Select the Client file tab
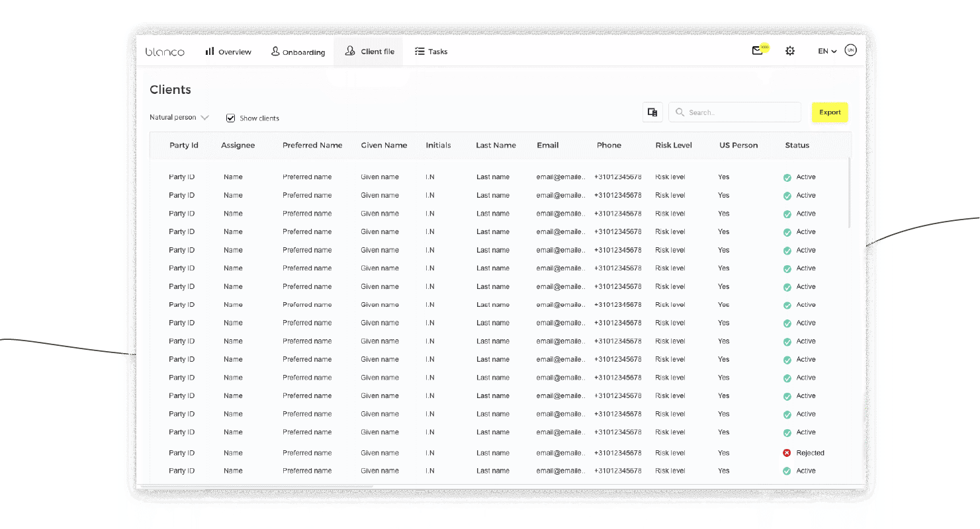Screen dimensions: 980x529 click(369, 52)
